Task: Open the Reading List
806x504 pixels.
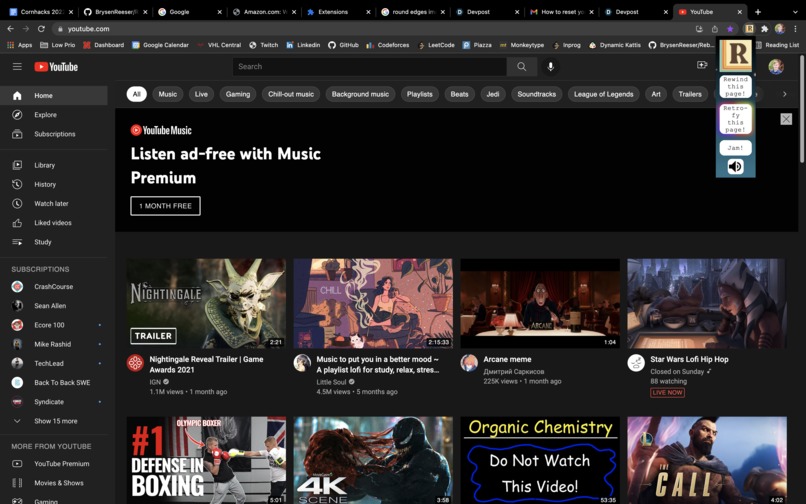Action: pyautogui.click(x=778, y=45)
